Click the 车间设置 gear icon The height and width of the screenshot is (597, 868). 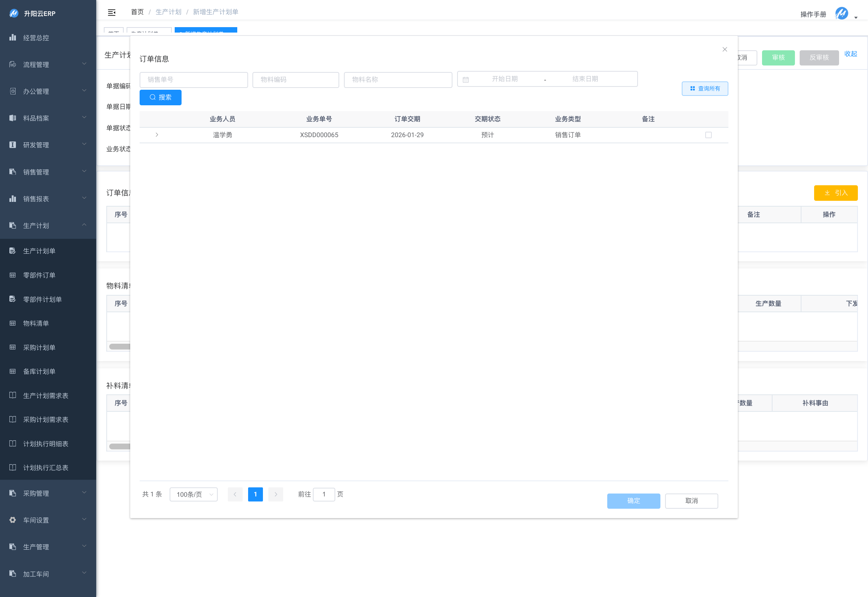pyautogui.click(x=13, y=520)
